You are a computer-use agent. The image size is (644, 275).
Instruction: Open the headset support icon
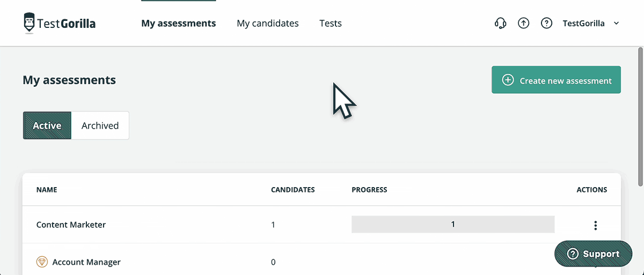pyautogui.click(x=500, y=23)
